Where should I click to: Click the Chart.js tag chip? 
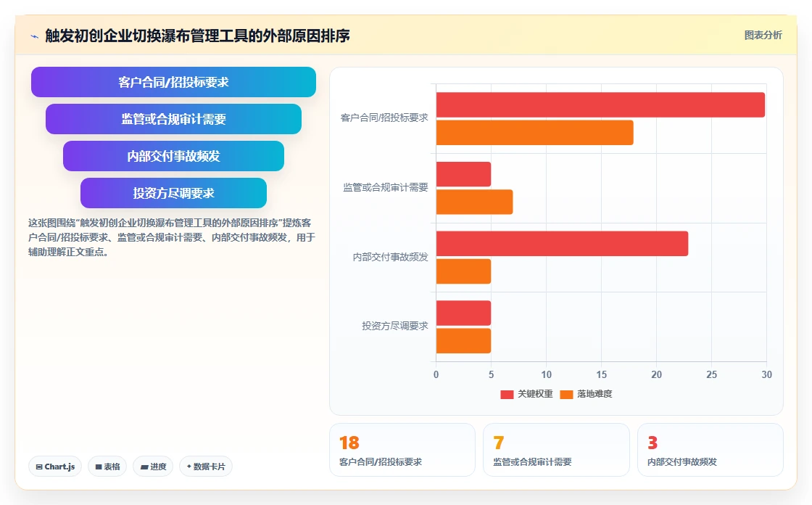pyautogui.click(x=55, y=467)
